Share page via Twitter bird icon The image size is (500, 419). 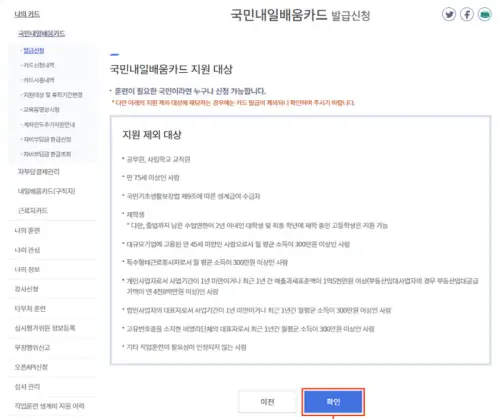pyautogui.click(x=449, y=14)
